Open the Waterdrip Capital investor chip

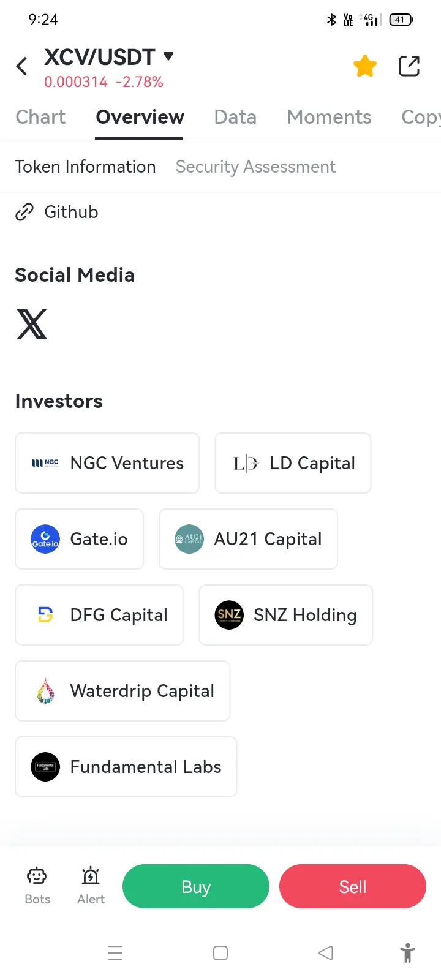[x=123, y=691]
